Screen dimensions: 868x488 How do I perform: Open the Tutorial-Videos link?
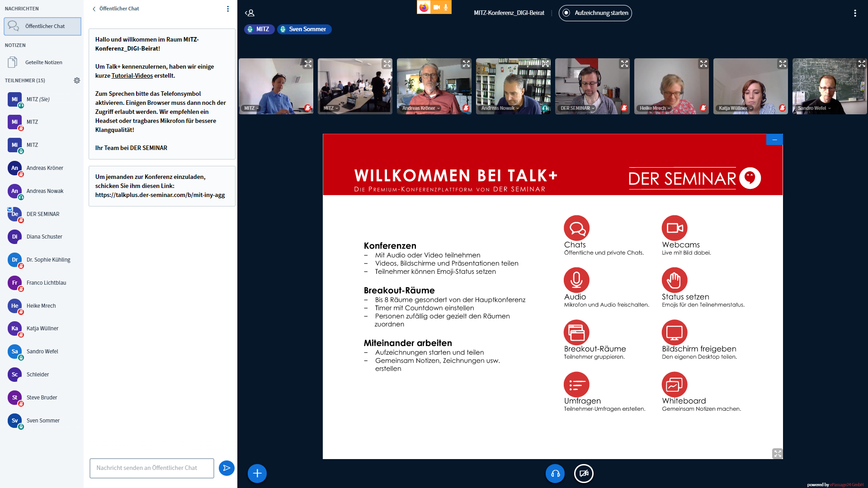click(132, 75)
